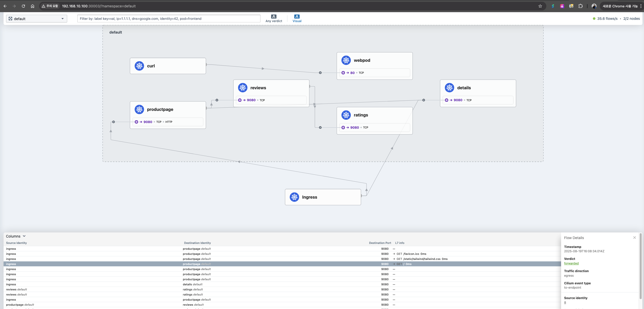Viewport: 644px width, 309px height.
Task: Click the browser reload icon
Action: point(23,6)
